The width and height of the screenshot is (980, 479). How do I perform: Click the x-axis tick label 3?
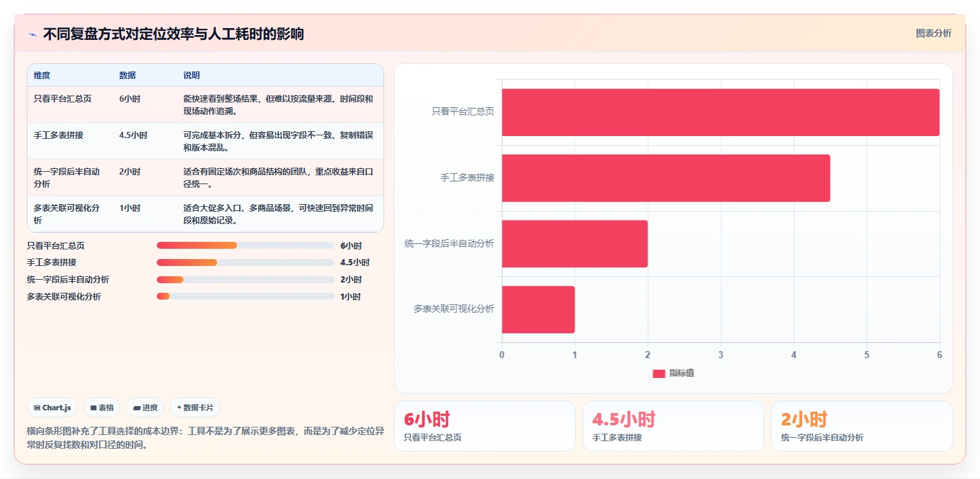721,355
